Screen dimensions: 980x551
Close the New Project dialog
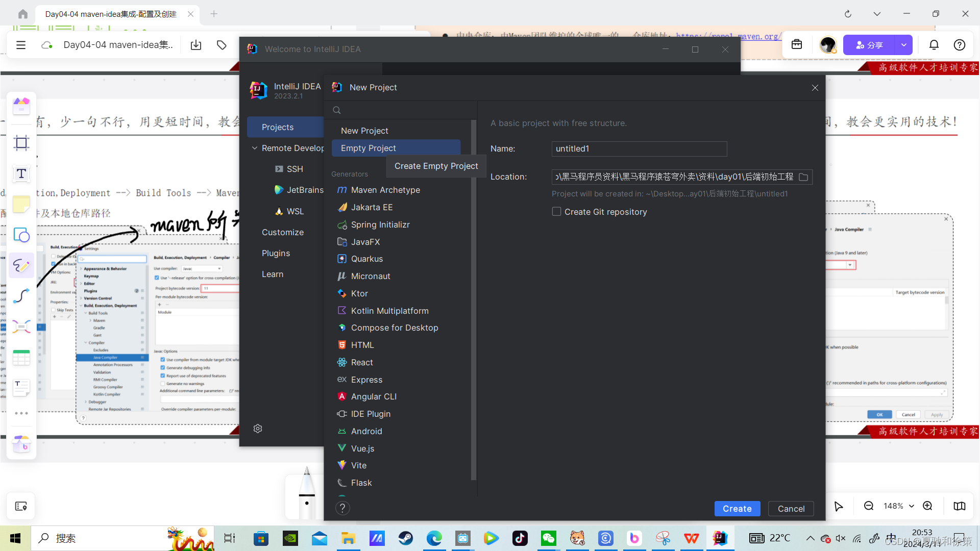815,88
